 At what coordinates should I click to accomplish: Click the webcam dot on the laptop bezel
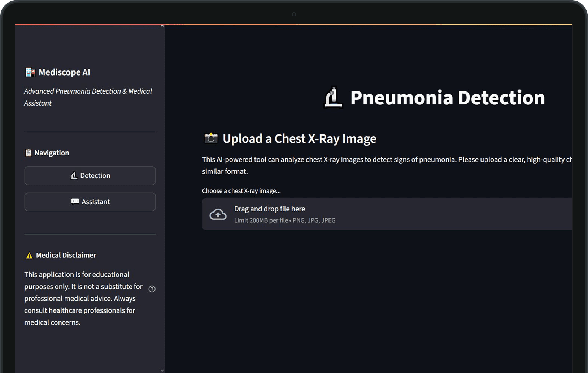(294, 14)
